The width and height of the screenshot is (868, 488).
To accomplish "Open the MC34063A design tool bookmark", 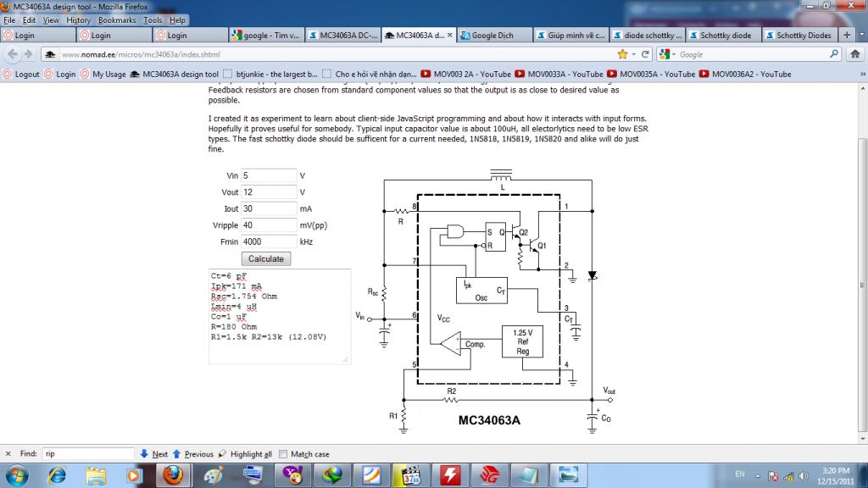I will point(175,75).
